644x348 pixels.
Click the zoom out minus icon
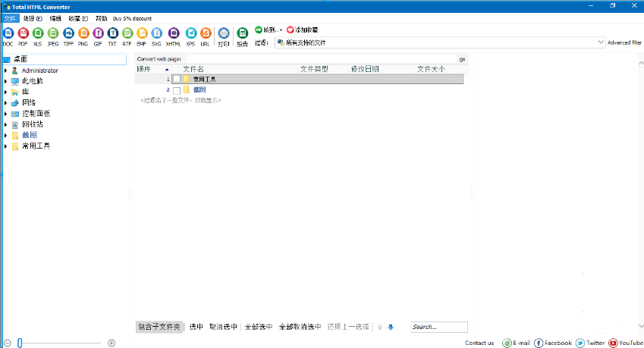7,343
